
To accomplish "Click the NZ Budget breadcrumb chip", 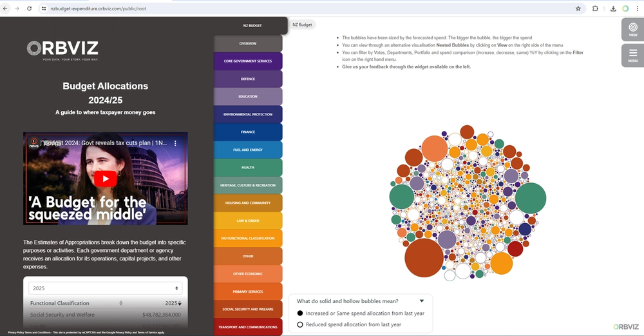I will point(302,25).
